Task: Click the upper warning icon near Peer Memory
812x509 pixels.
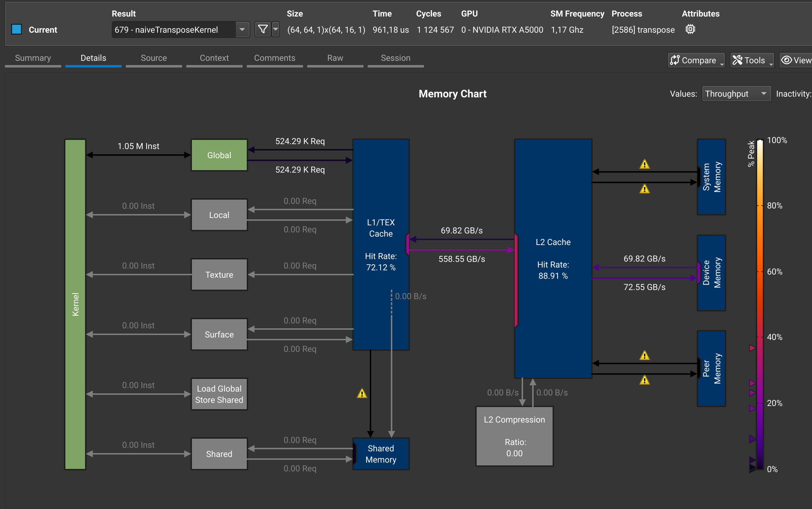Action: (644, 355)
